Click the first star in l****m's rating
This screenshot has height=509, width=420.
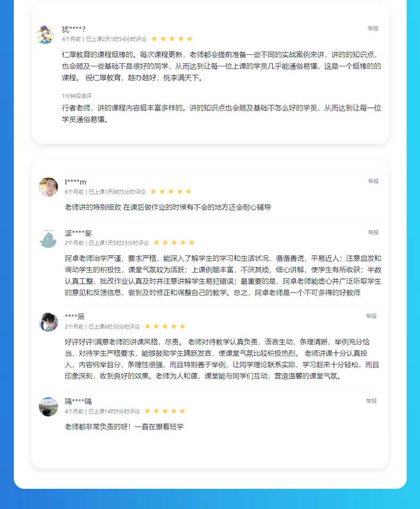[153, 191]
